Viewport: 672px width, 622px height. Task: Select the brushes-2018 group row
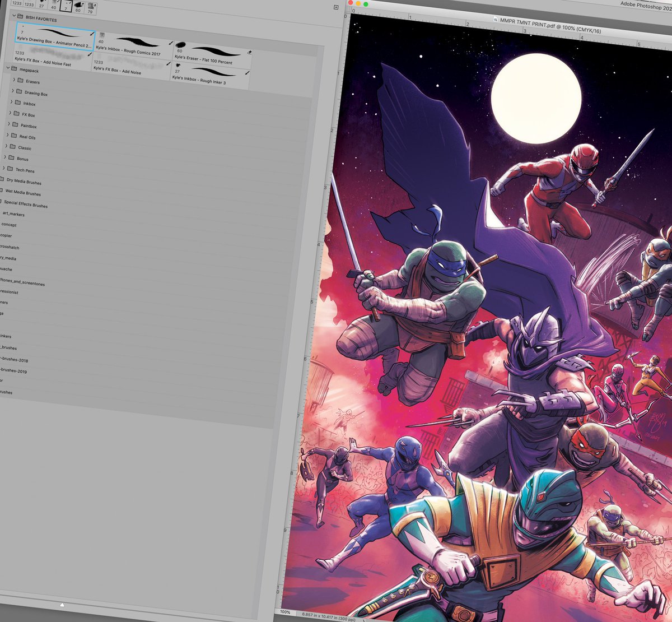(14, 360)
